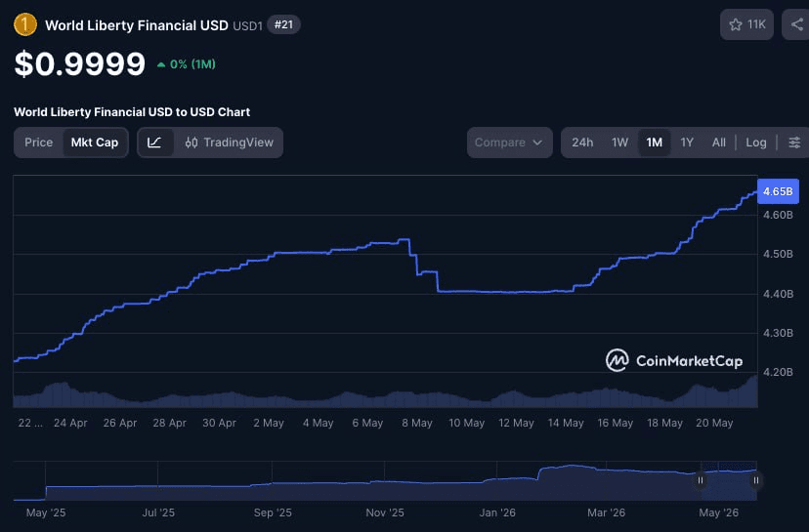Click the May '25 navigator label

[46, 512]
